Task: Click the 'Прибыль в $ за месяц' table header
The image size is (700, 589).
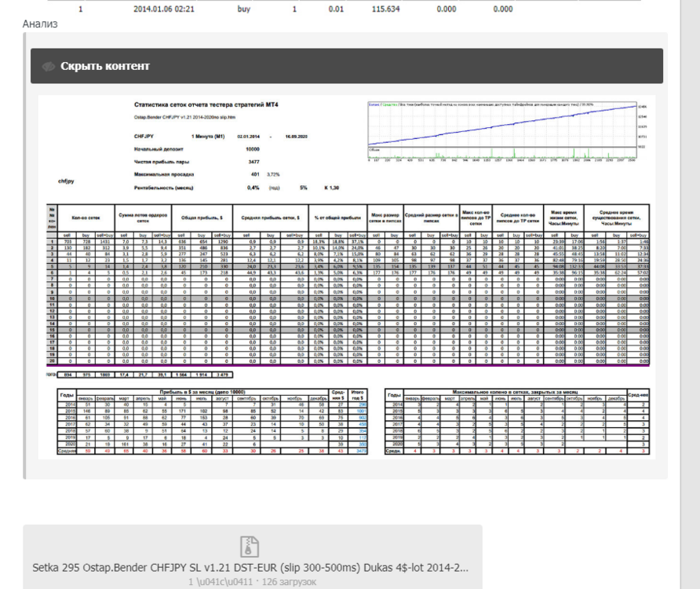Action: click(202, 392)
